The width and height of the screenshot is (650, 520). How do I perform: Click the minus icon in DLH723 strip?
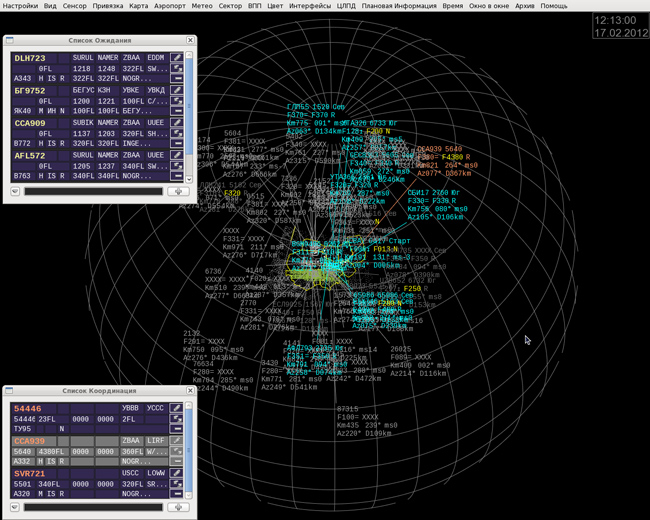tap(177, 78)
